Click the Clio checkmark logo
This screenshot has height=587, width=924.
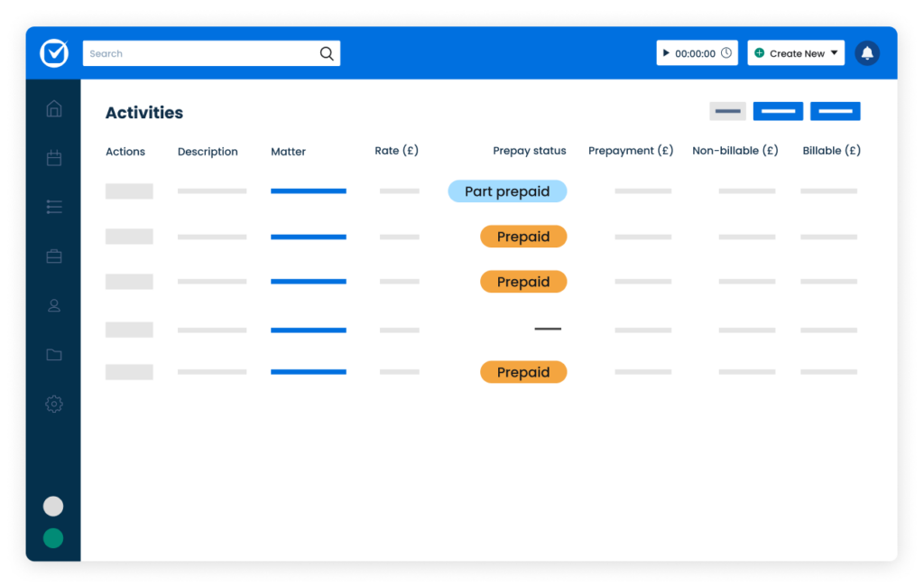(x=54, y=53)
